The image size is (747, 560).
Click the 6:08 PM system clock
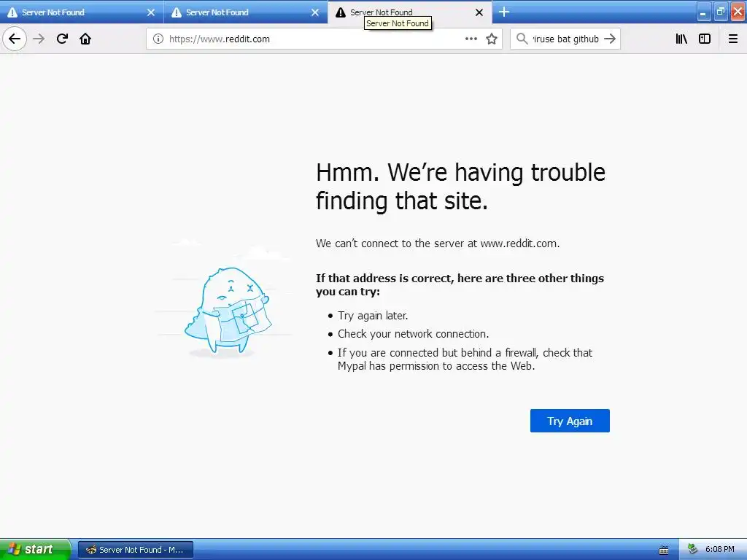[720, 550]
